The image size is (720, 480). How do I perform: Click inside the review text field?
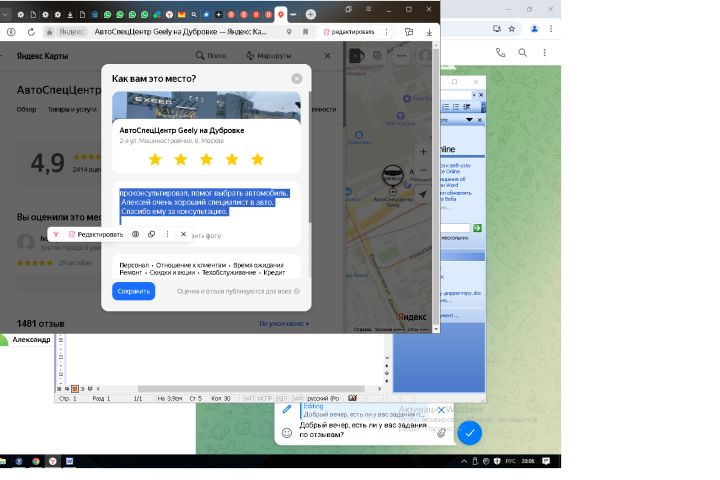pyautogui.click(x=206, y=206)
